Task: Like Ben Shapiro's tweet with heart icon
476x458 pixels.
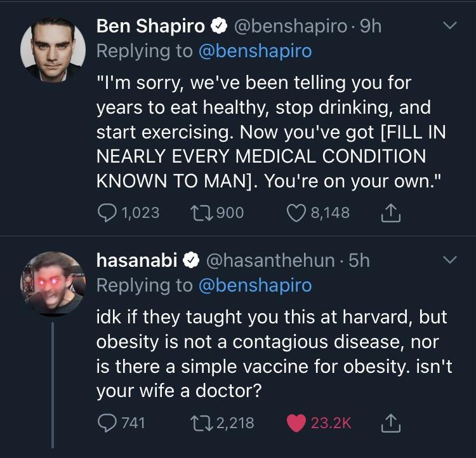Action: tap(296, 212)
